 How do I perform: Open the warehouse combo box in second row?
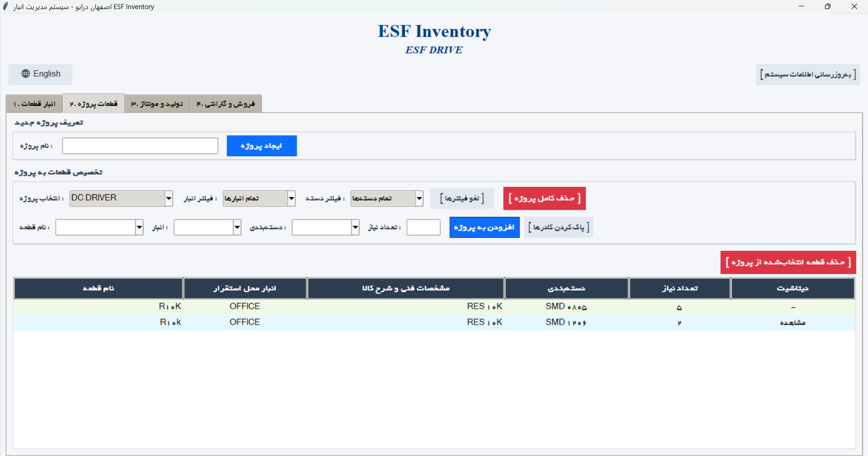(207, 227)
